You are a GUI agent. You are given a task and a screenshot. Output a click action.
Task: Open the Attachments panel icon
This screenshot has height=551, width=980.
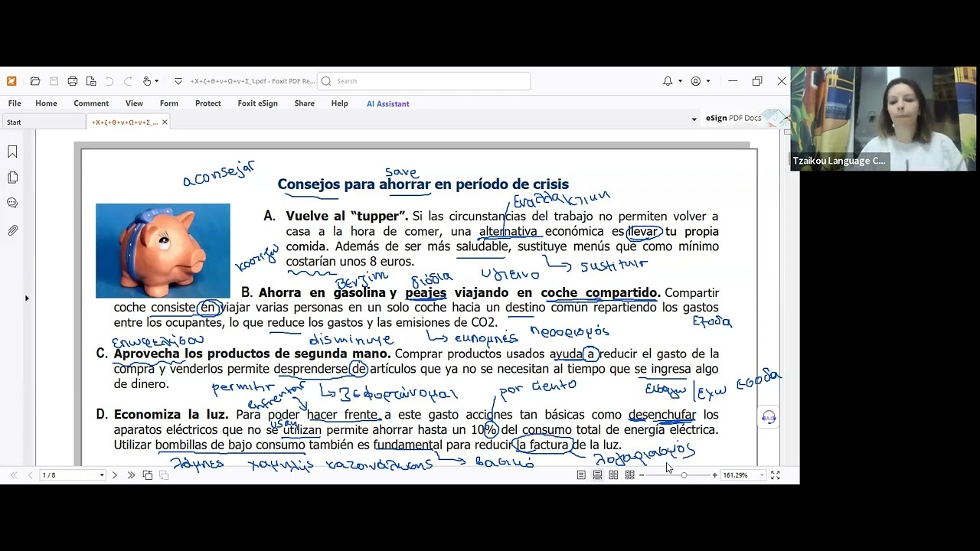point(12,228)
